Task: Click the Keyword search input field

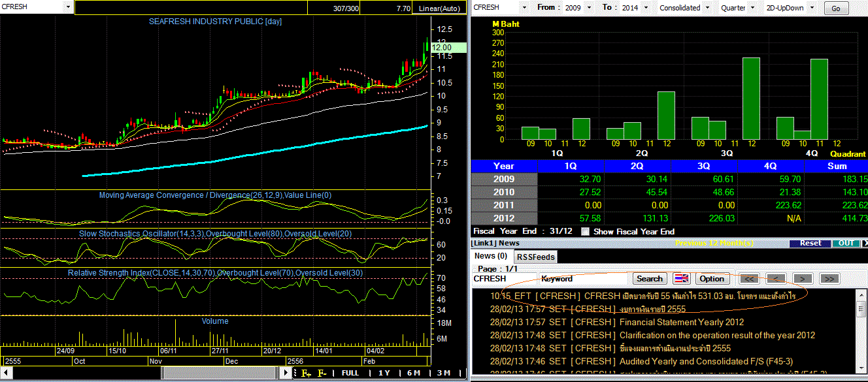Action: coord(585,279)
